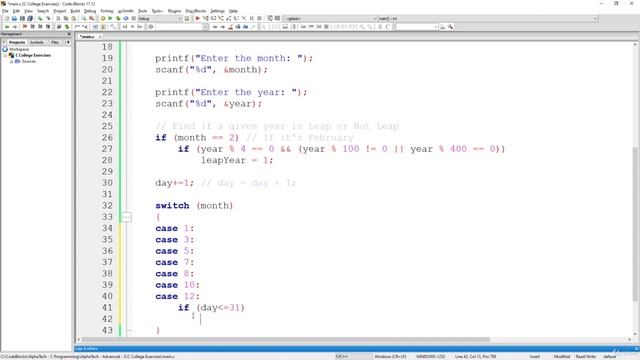Click 'WINDOWS-1252' encoding in the status bar
The width and height of the screenshot is (640, 360).
click(x=431, y=356)
